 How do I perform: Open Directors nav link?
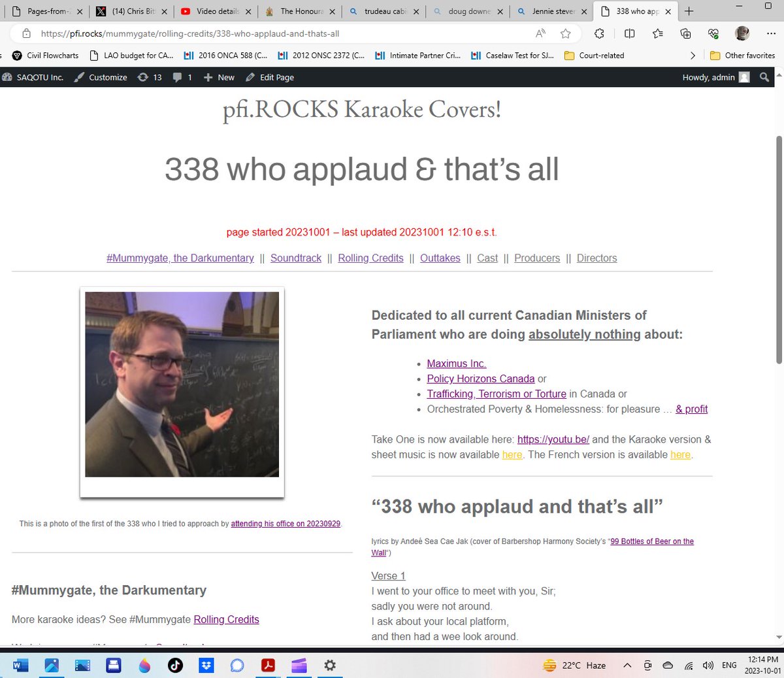tap(596, 258)
